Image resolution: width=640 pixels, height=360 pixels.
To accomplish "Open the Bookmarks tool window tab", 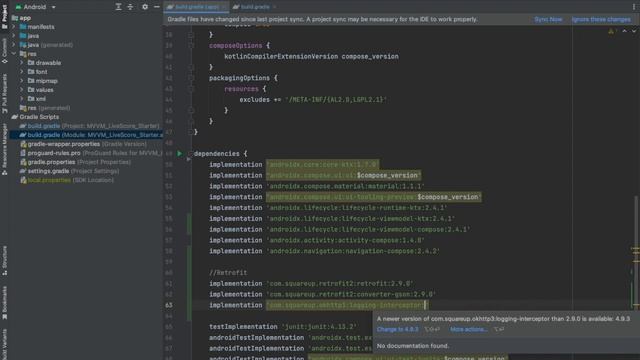I will tap(4, 302).
